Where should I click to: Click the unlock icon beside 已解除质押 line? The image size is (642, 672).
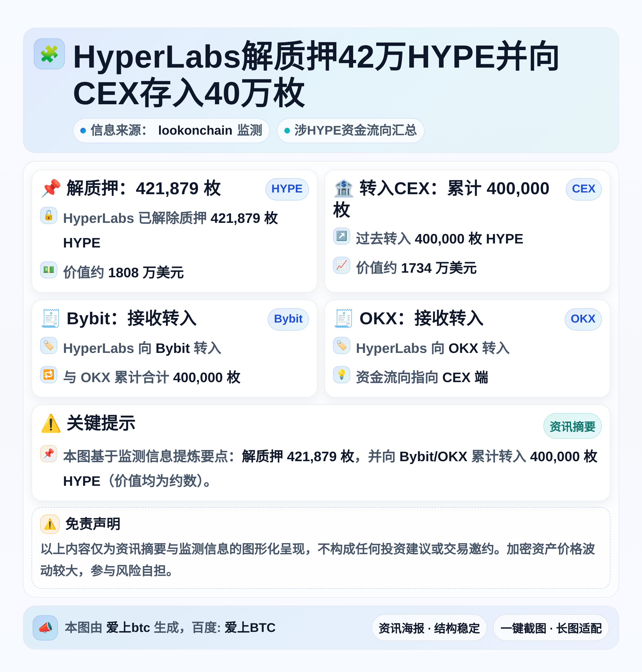[x=49, y=215]
